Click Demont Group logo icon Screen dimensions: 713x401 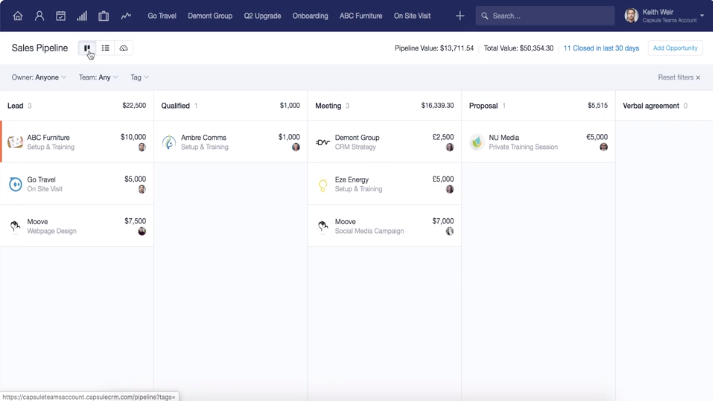[323, 142]
